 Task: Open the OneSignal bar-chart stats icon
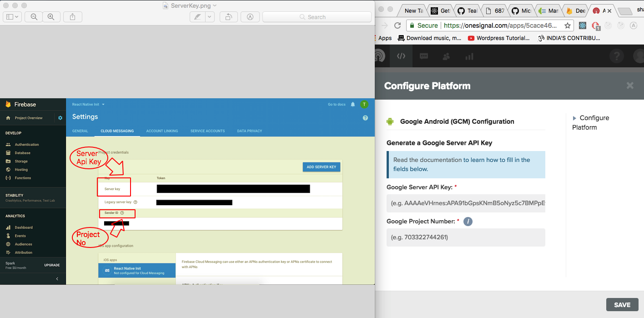pos(469,56)
